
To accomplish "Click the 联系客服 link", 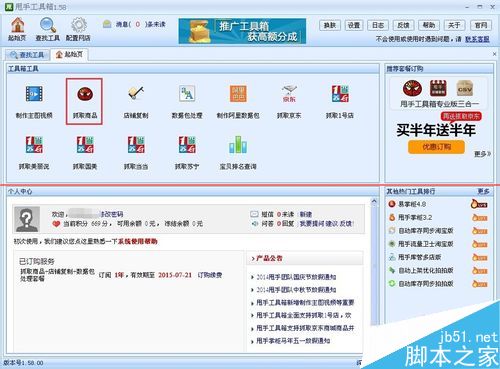I will click(x=477, y=39).
